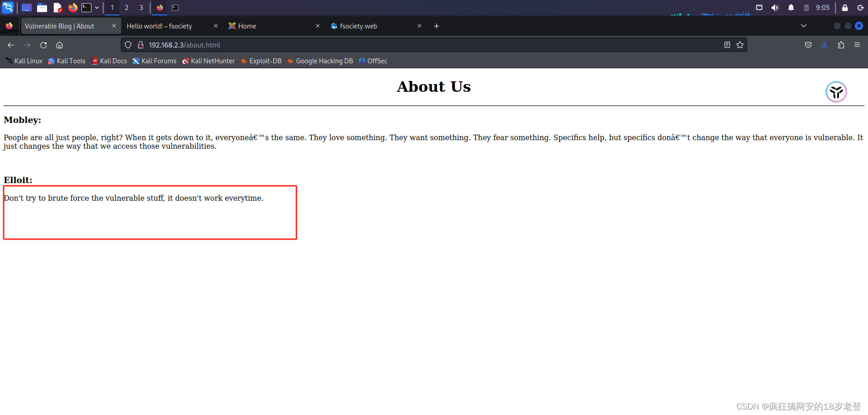Click the power manager battery icon
Screen dimensions: 868x415
click(806, 8)
